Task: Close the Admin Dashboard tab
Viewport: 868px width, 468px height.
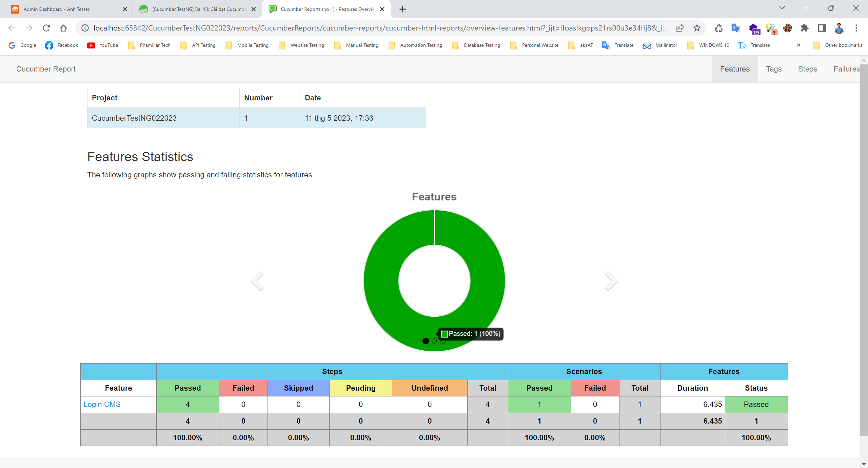Action: point(125,9)
